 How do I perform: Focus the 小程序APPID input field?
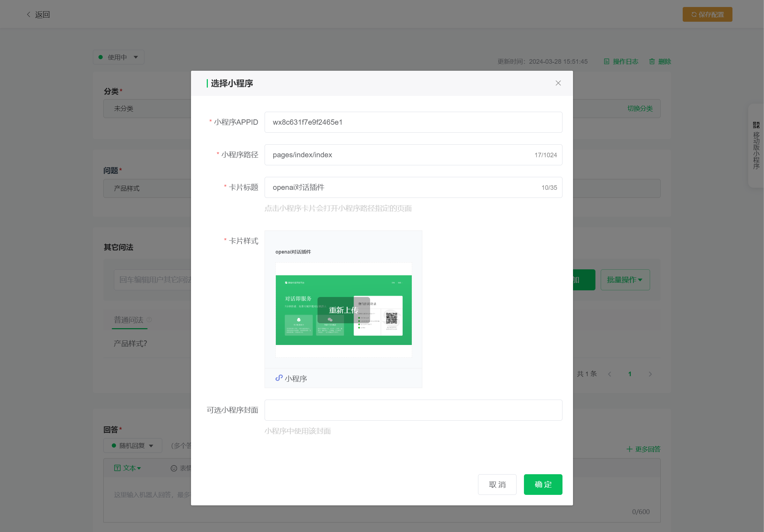pos(413,122)
